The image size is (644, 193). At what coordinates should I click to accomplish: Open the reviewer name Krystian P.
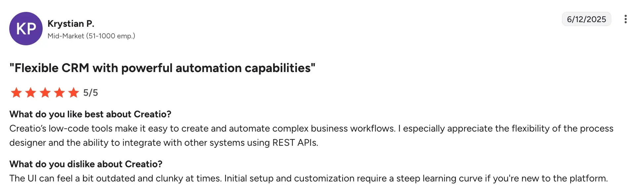[x=71, y=23]
